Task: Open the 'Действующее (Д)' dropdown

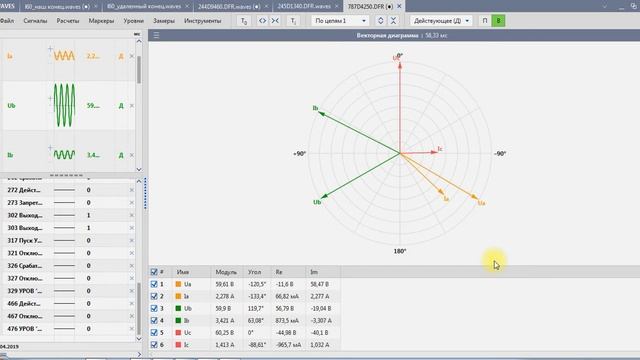Action: (441, 21)
